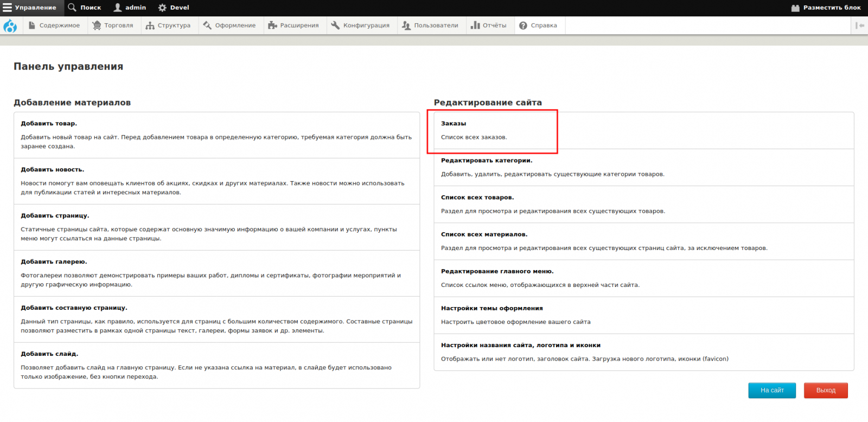This screenshot has width=868, height=422.
Task: Click the Добавить галерею link
Action: coord(54,262)
